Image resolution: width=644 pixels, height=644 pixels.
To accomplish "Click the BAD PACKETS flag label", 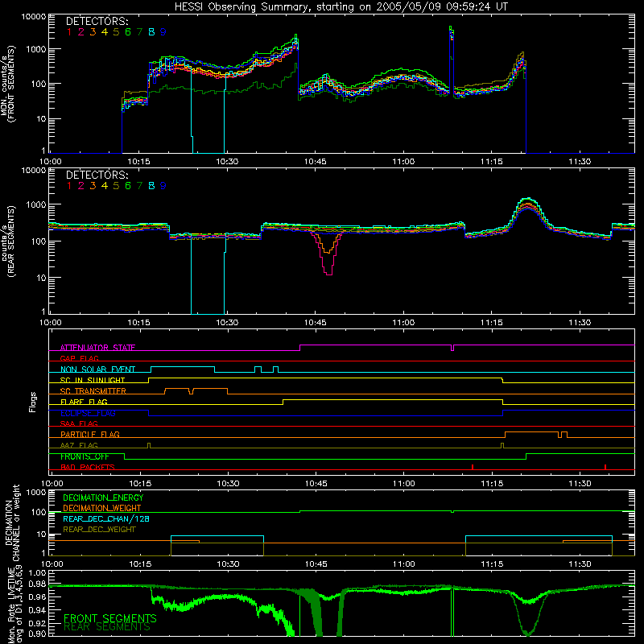I will (x=88, y=467).
